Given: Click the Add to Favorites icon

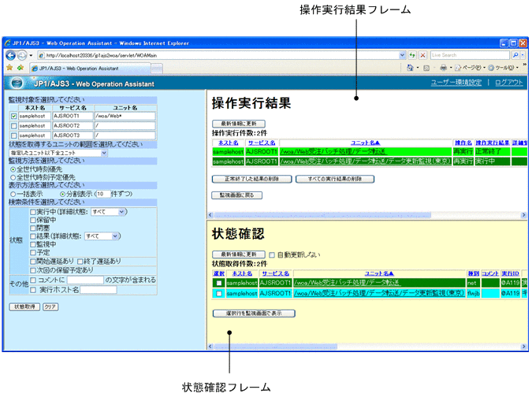Looking at the screenshot, I should 20,69.
